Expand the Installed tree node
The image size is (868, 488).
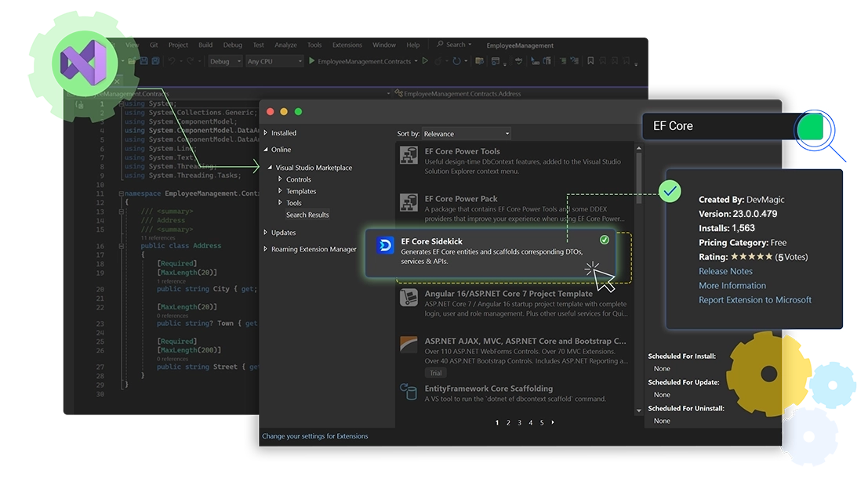tap(266, 133)
